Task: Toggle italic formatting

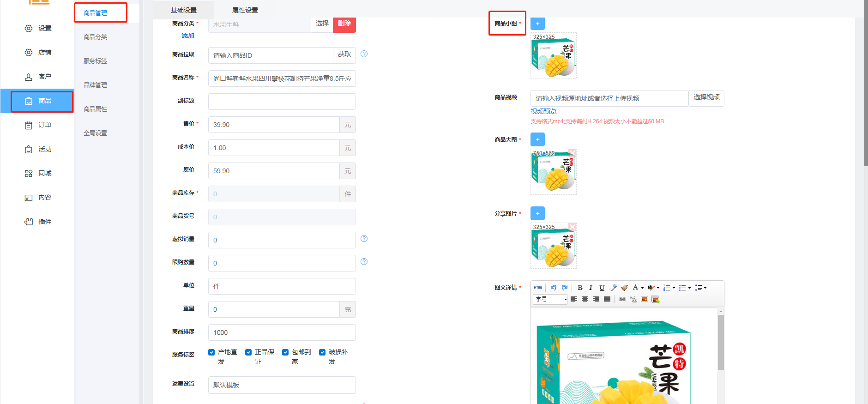Action: point(591,288)
